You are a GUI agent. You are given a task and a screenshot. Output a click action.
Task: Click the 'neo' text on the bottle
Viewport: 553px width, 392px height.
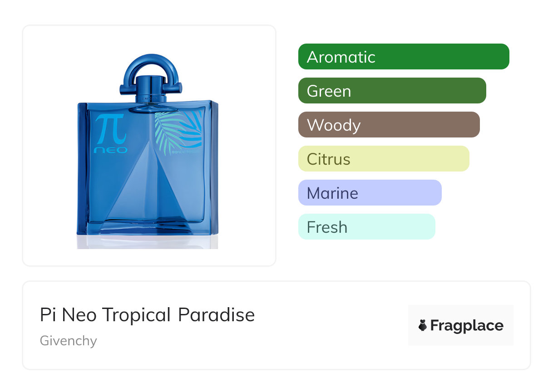(110, 150)
